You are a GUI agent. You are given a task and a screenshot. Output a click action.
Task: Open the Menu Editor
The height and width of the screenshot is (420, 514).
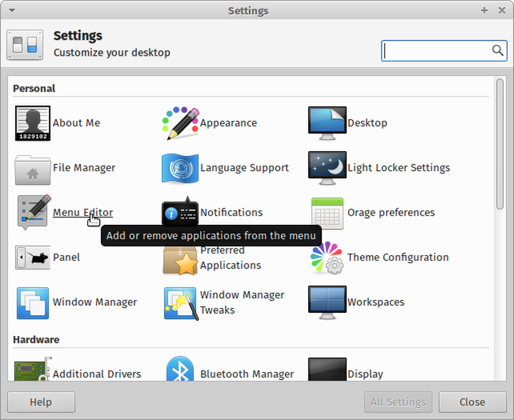coord(82,212)
